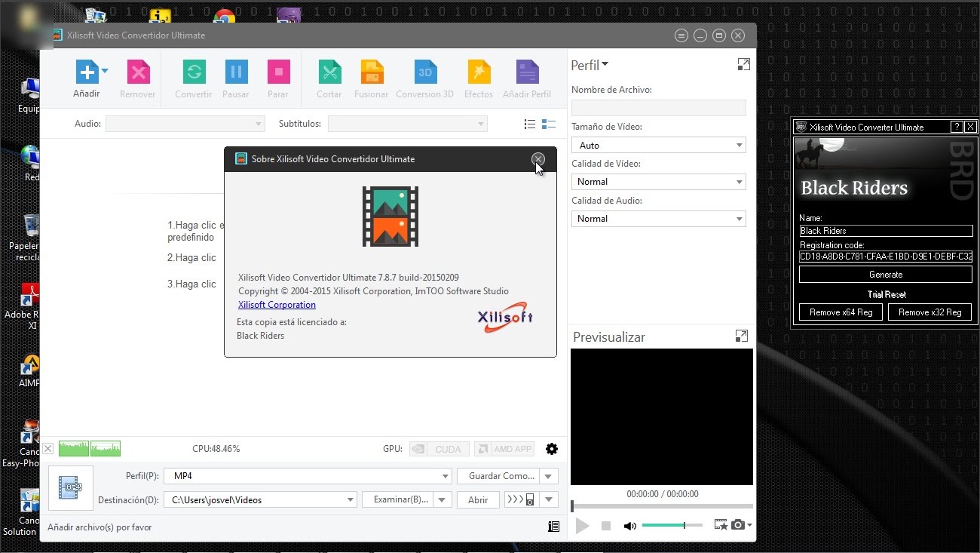Click the Añadir add-file icon

87,72
